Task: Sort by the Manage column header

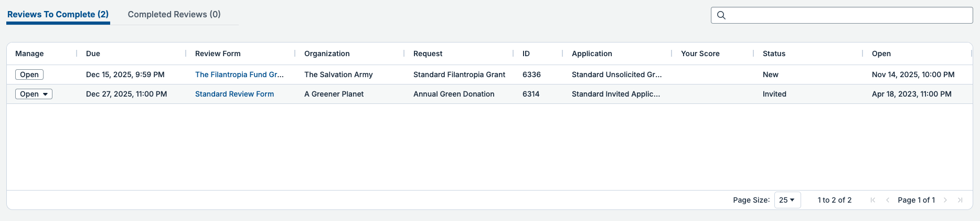Action: pyautogui.click(x=29, y=54)
